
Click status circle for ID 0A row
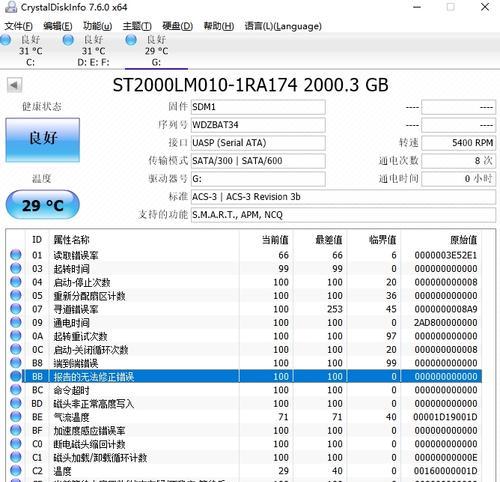tap(15, 336)
